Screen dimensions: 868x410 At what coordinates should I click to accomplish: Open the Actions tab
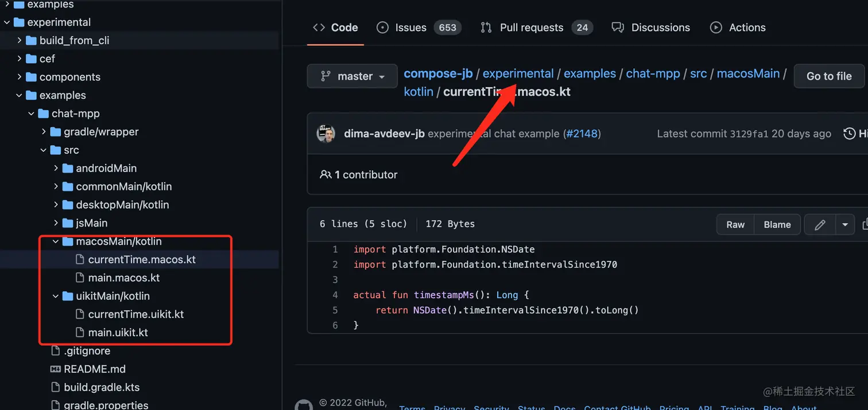(738, 28)
